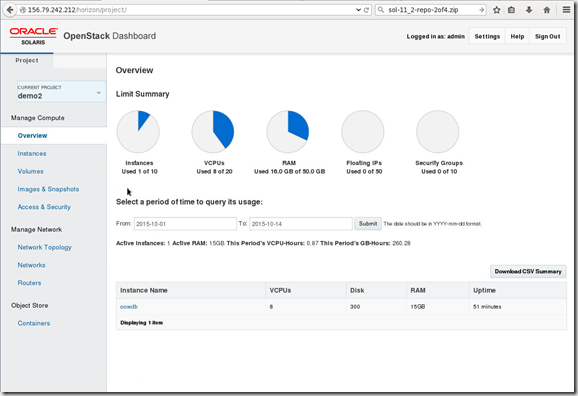
Task: Open Settings in the header
Action: click(487, 36)
